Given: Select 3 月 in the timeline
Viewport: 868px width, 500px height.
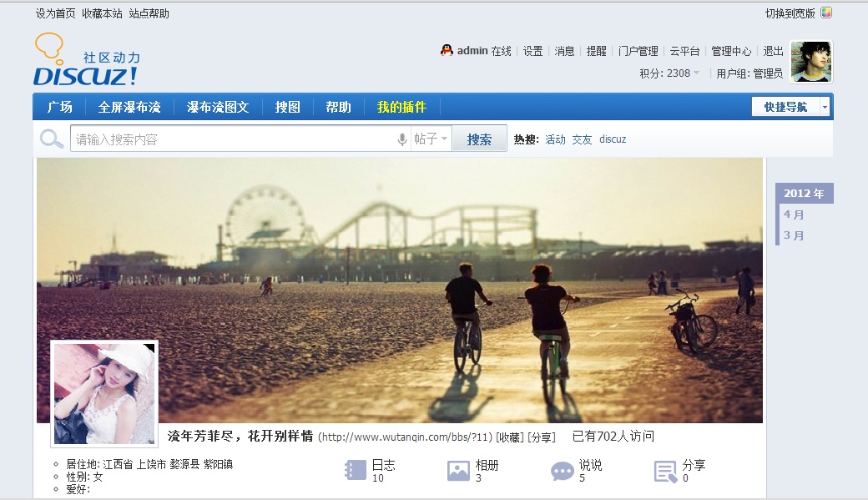Looking at the screenshot, I should (x=794, y=235).
